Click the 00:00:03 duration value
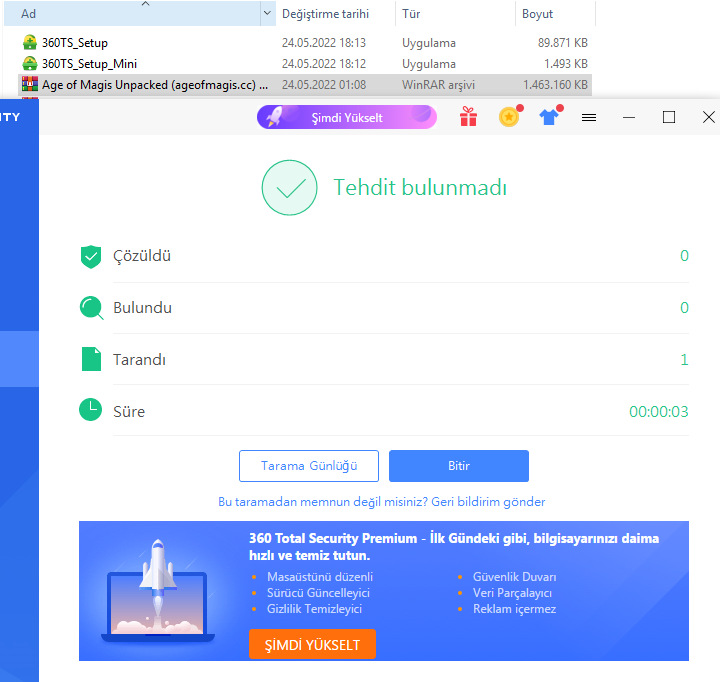 coord(658,411)
